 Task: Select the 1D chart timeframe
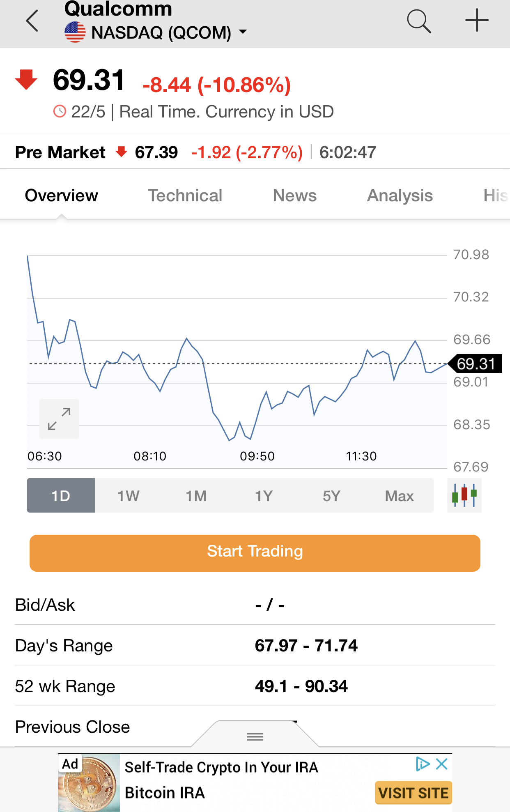coord(61,495)
